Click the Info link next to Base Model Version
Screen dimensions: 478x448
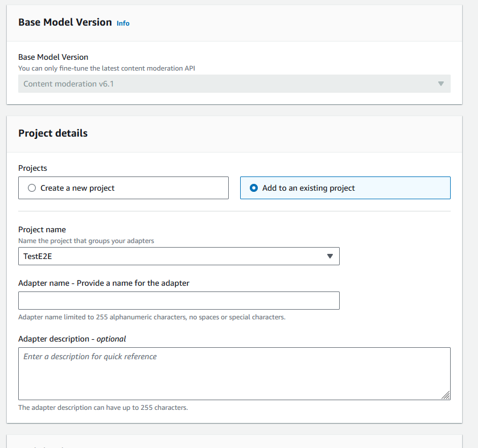click(123, 23)
